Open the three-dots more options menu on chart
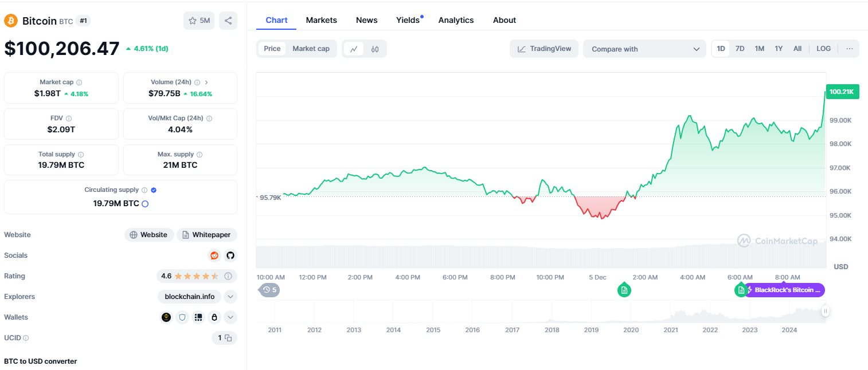 tap(849, 49)
